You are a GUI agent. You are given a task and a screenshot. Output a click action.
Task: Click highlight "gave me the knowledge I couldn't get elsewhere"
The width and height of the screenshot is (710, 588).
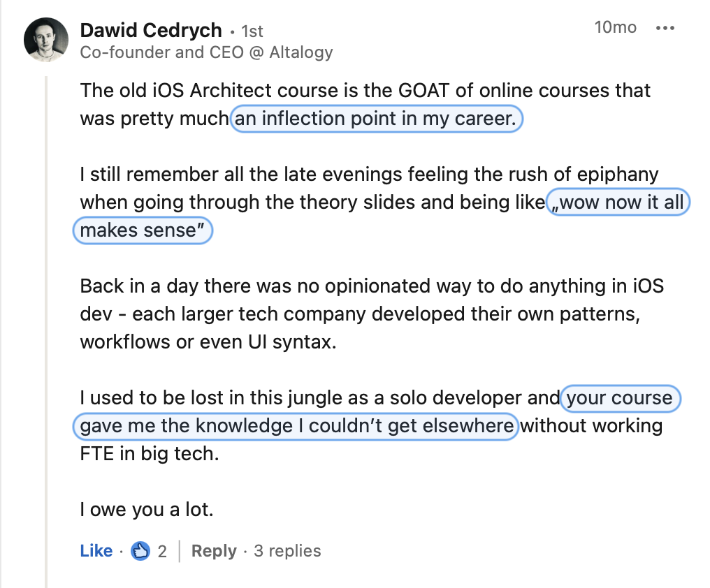coord(295,427)
